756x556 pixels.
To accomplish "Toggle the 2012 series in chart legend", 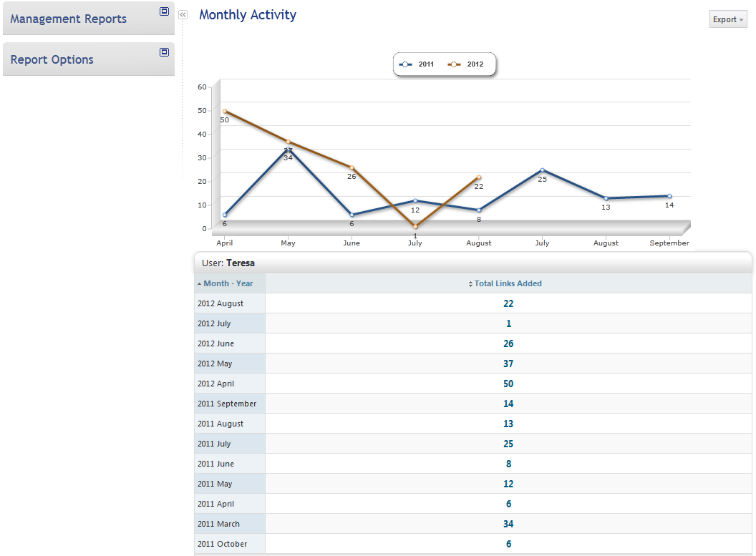I will (466, 64).
